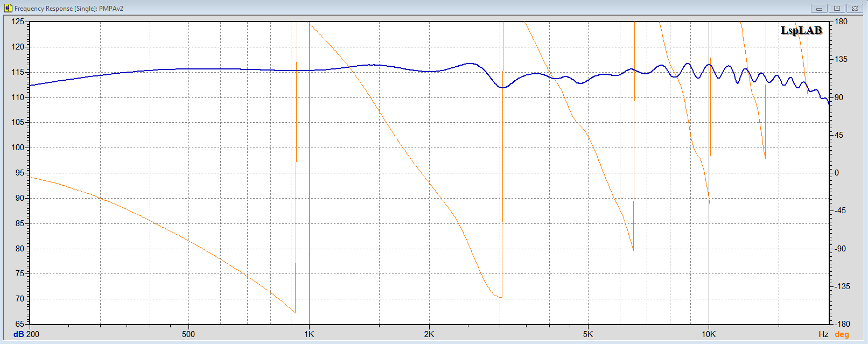
Task: Select the '500' frequency axis label
Action: pos(188,334)
